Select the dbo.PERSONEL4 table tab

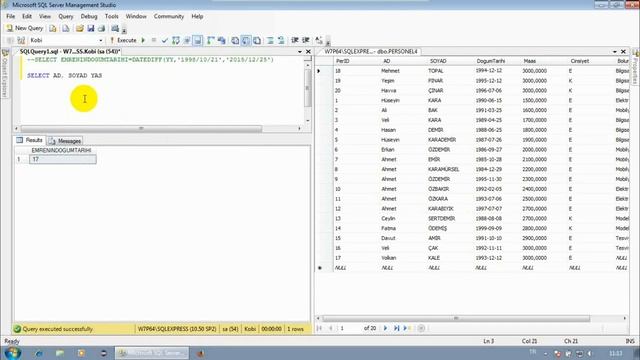pos(371,51)
